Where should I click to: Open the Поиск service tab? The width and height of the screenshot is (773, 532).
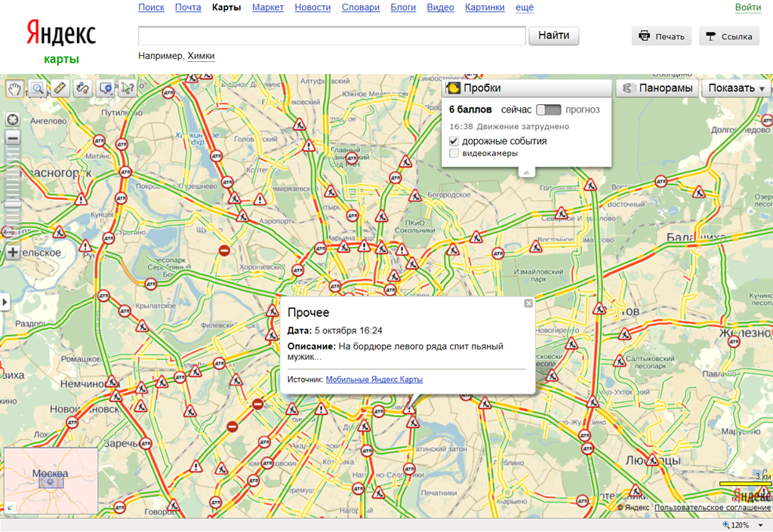click(x=151, y=8)
